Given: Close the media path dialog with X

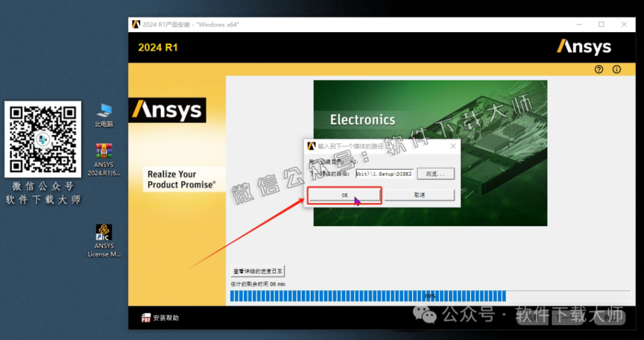Looking at the screenshot, I should pyautogui.click(x=453, y=146).
